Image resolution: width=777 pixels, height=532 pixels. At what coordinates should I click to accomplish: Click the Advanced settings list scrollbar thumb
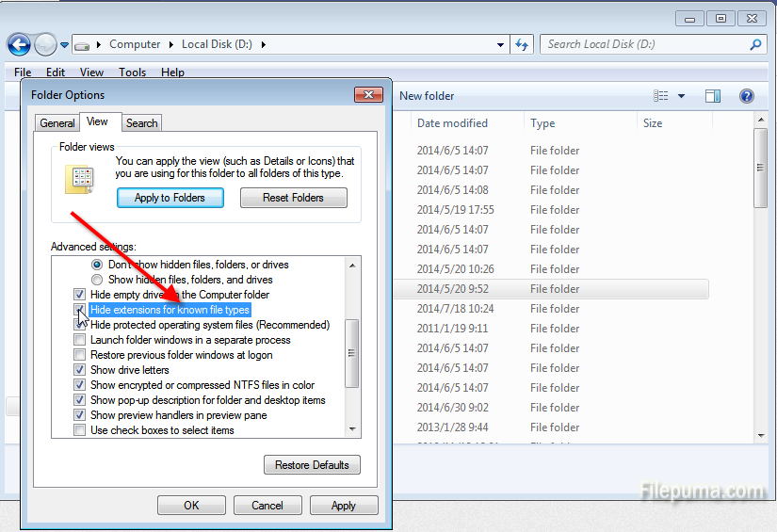352,353
